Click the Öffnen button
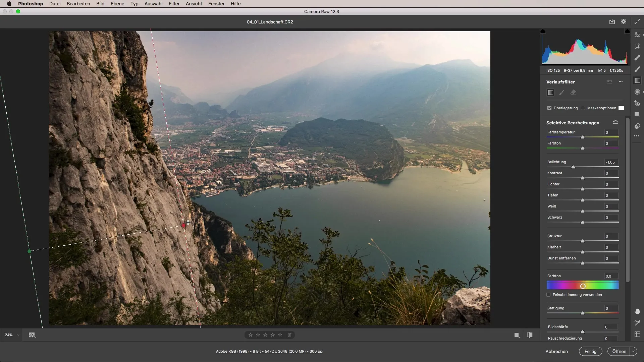 [x=619, y=351]
